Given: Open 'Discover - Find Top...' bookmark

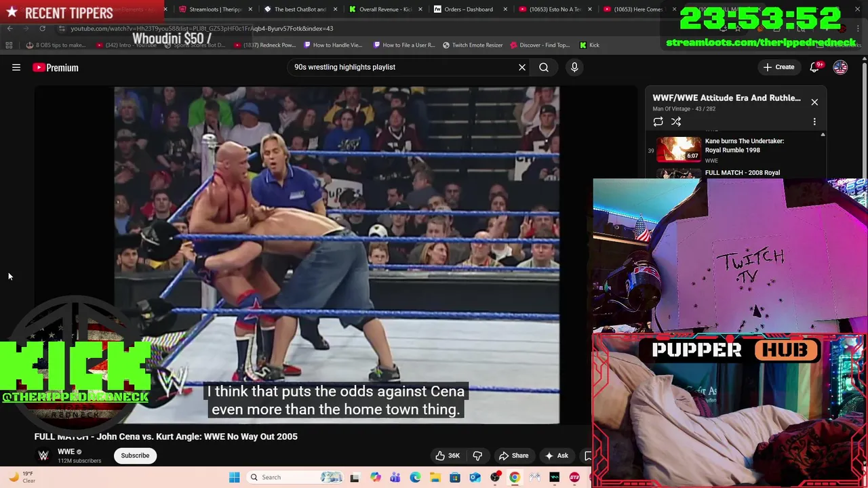Looking at the screenshot, I should pyautogui.click(x=540, y=45).
